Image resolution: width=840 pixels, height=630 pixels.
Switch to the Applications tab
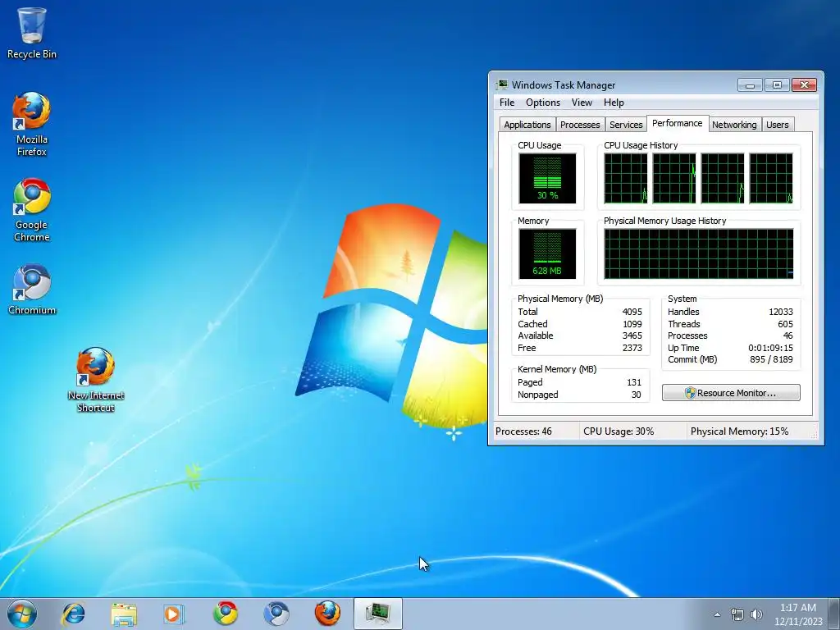tap(527, 125)
